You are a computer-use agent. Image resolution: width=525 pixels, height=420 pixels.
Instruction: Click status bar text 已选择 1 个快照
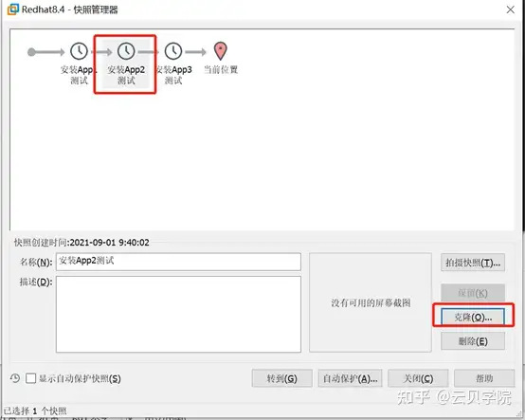[35, 411]
